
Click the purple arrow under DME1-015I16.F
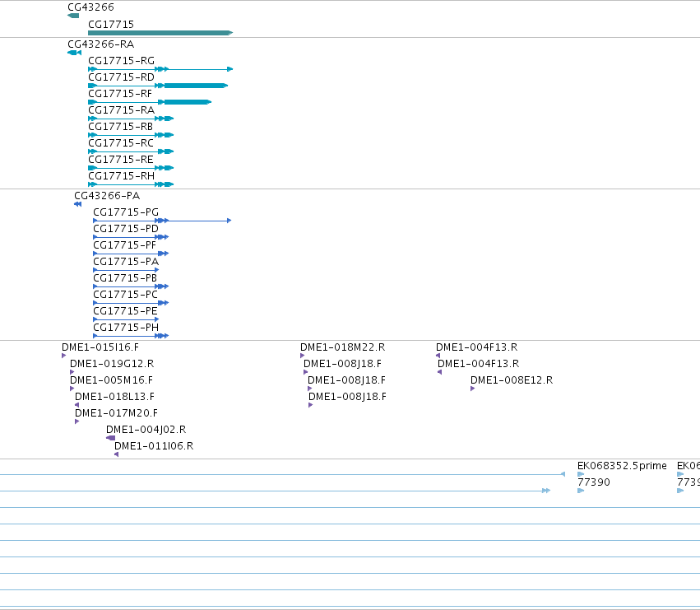pos(64,356)
